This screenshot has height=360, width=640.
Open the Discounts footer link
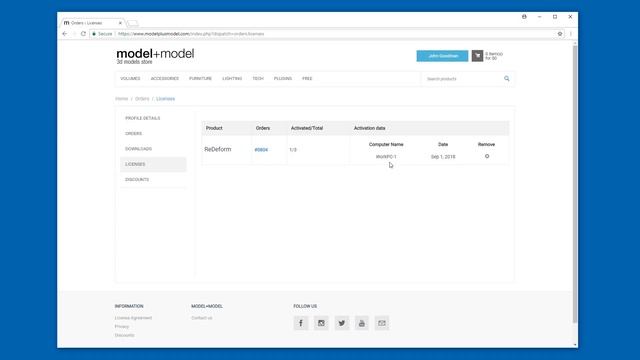click(x=124, y=335)
